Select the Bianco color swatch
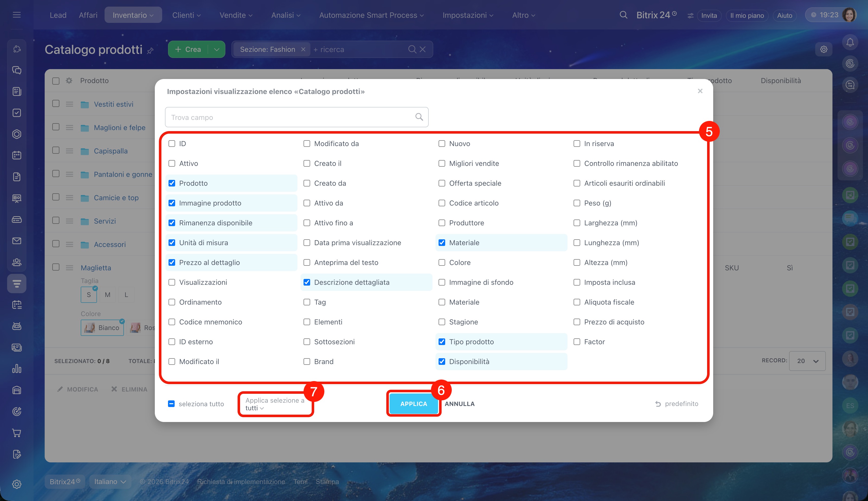 click(x=103, y=327)
